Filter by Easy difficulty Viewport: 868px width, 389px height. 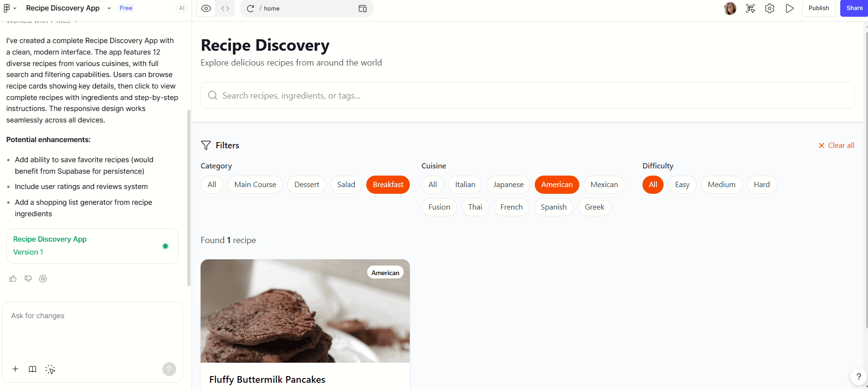[x=682, y=185]
